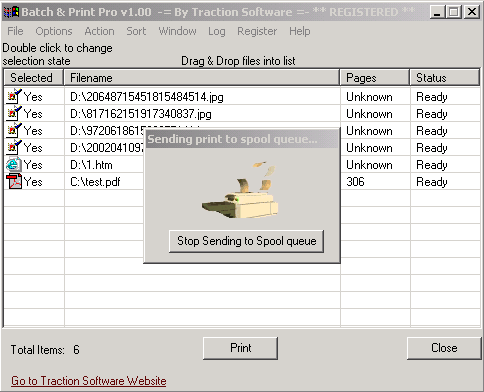Click the image file icon in the D:\972061861 row

coord(14,130)
